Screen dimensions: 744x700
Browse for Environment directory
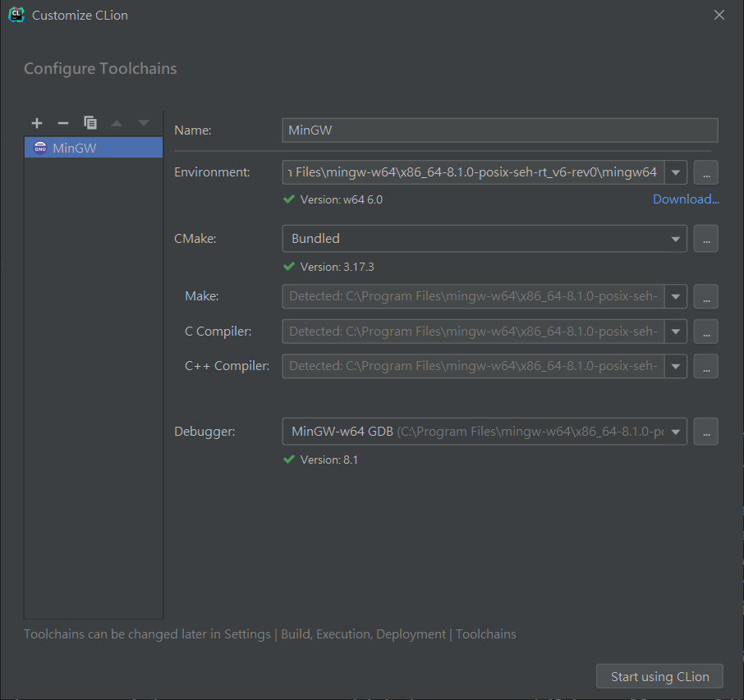[706, 172]
